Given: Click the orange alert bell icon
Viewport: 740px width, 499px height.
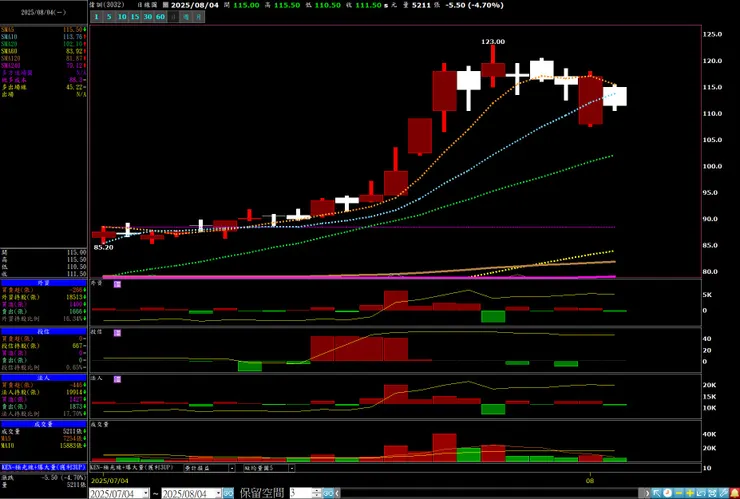Looking at the screenshot, I should (735, 493).
